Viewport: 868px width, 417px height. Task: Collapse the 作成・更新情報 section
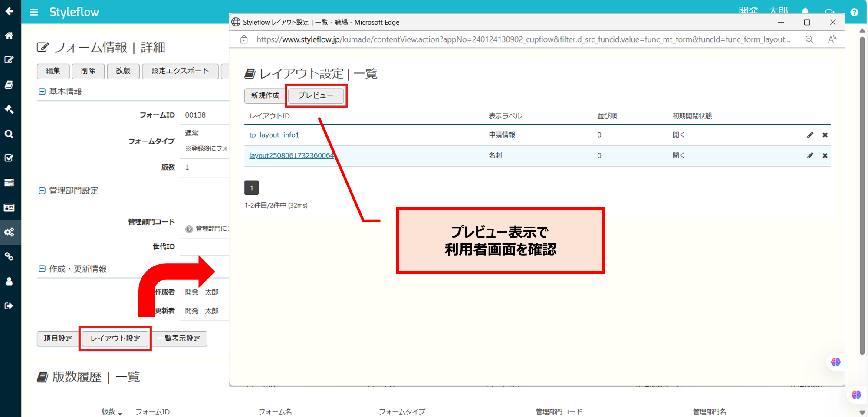tap(42, 268)
